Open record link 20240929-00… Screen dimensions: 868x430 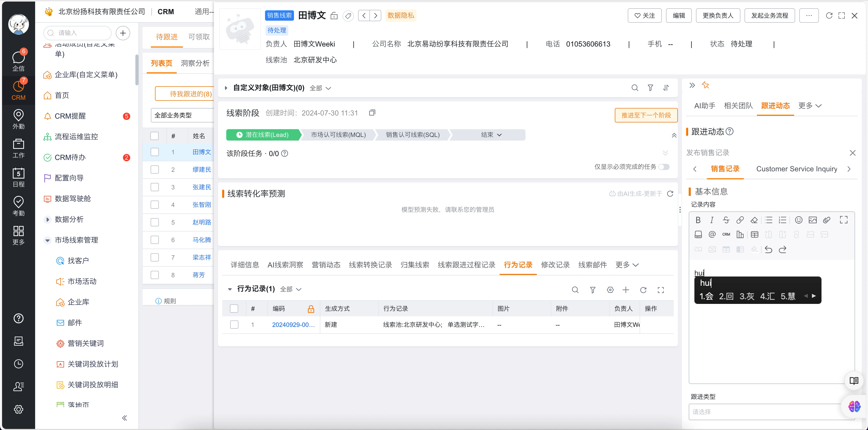click(x=293, y=325)
